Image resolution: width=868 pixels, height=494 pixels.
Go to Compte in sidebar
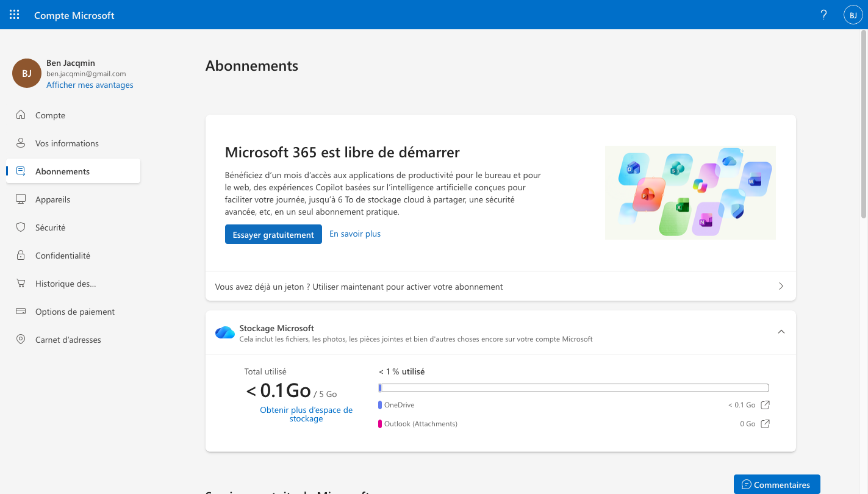click(x=73, y=115)
